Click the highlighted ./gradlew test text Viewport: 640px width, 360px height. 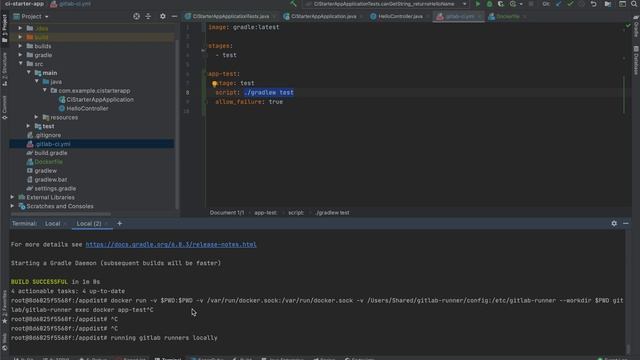tap(269, 93)
